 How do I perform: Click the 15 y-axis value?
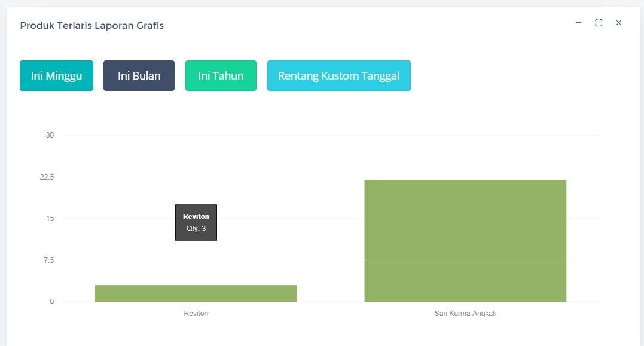pos(50,218)
